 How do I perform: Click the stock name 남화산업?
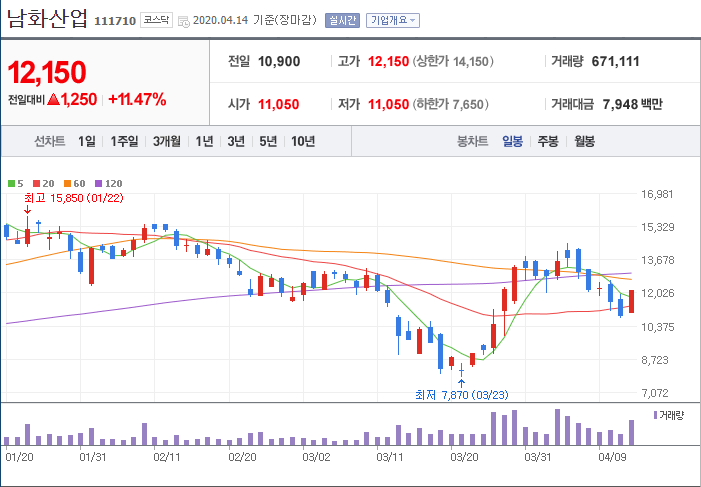tap(47, 19)
